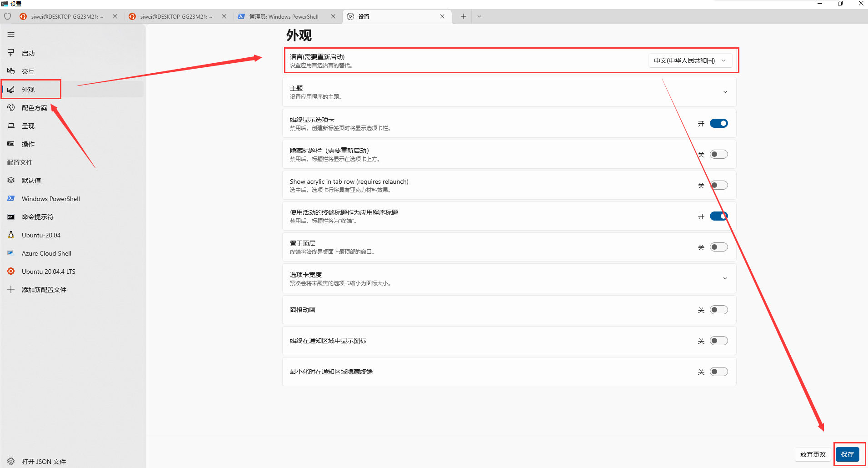Enable 最小化时在通知区域隐藏终端 switch

tap(719, 372)
